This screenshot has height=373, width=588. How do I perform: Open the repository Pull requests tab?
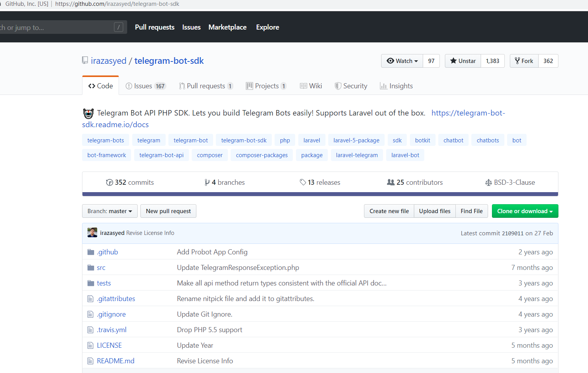click(206, 86)
